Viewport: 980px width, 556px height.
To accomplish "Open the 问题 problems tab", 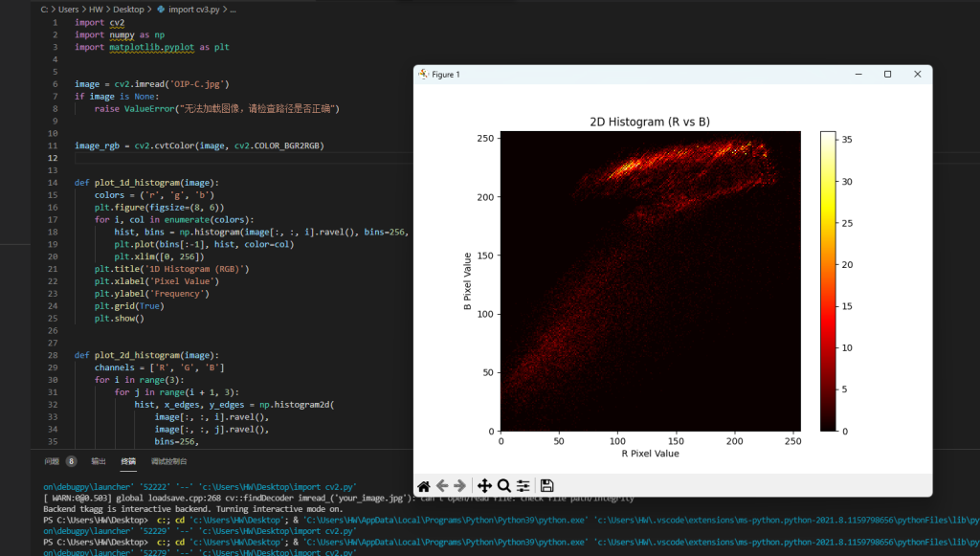I will pos(52,461).
